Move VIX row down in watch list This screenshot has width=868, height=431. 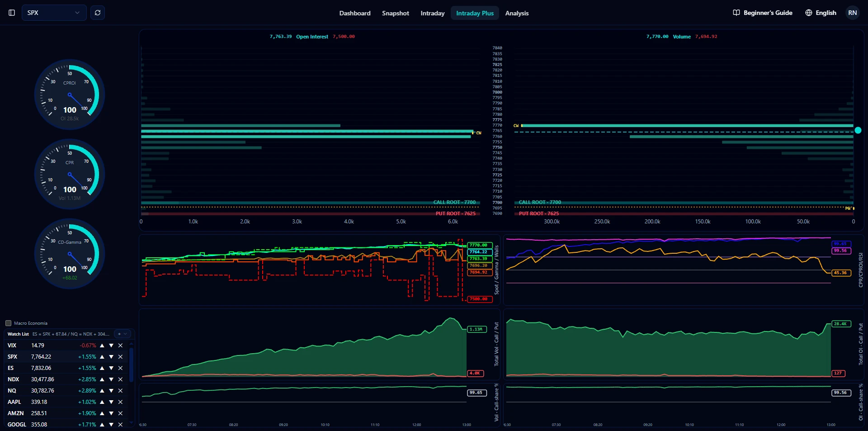tap(111, 346)
